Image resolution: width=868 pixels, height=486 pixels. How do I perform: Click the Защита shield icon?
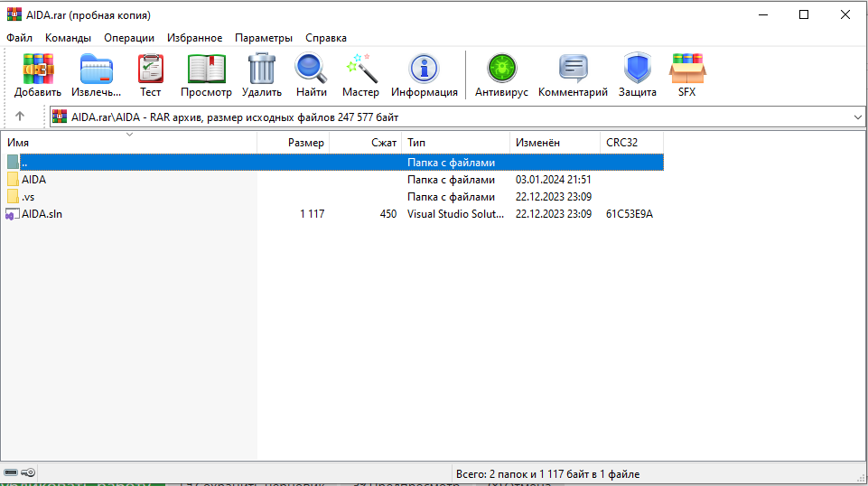pos(637,70)
